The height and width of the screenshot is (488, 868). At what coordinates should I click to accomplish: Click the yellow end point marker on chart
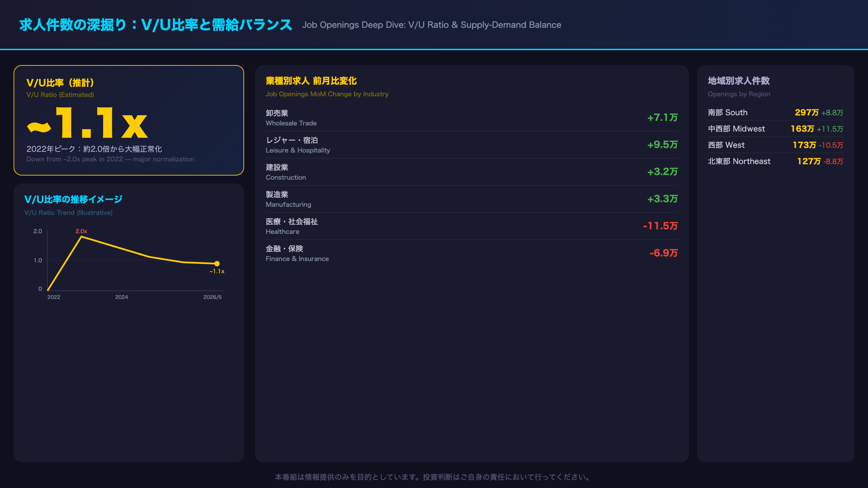point(217,264)
